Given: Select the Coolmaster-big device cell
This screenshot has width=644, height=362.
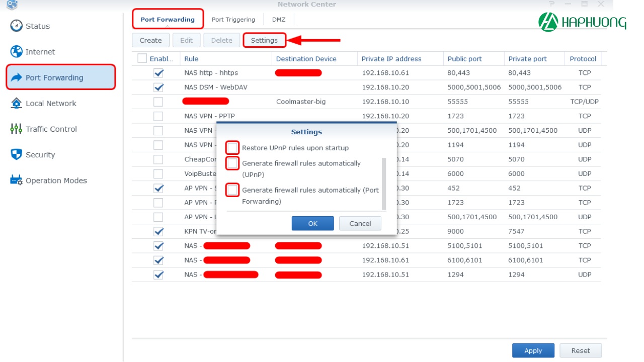Looking at the screenshot, I should (301, 102).
